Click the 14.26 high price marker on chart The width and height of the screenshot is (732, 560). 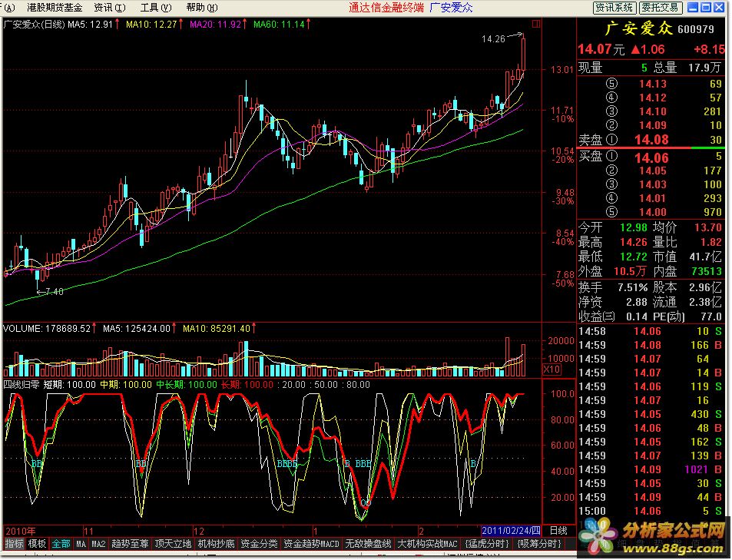point(493,39)
